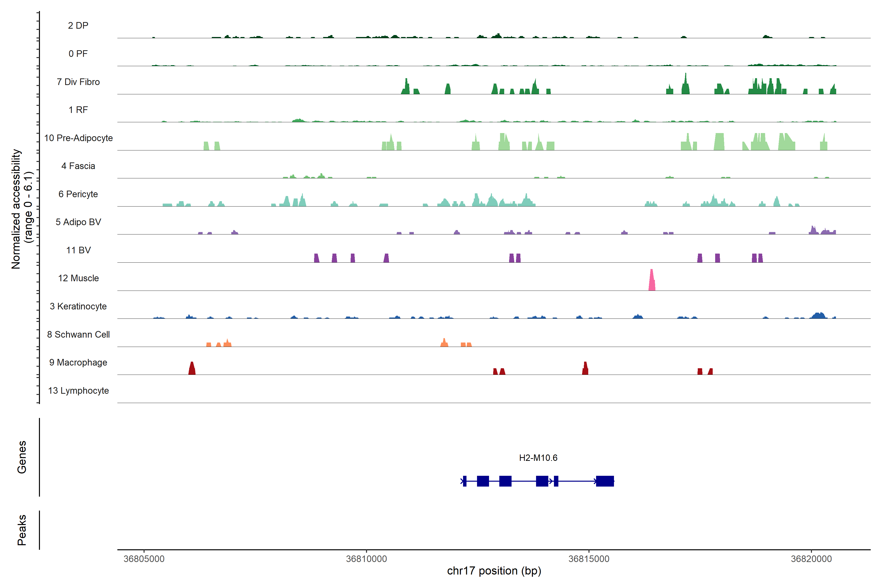Click the 36815000 axis tick label
Viewport: 882px width, 588px height.
[589, 559]
